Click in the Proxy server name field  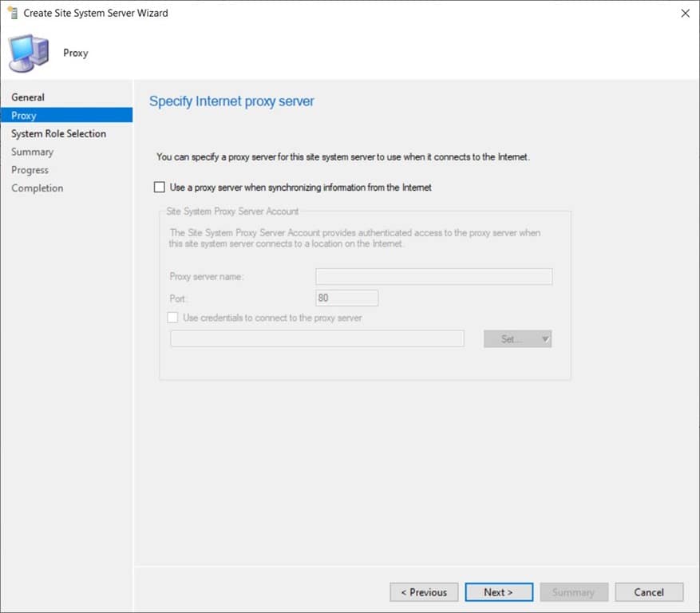point(433,276)
